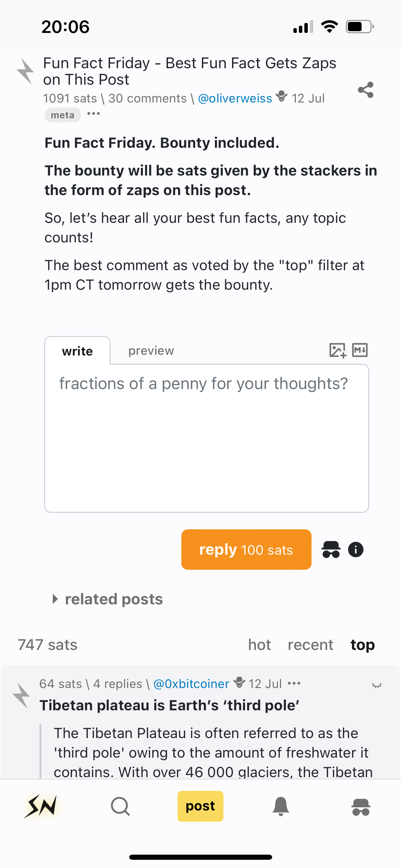Share the Fun Fact Friday post
Image resolution: width=401 pixels, height=868 pixels.
365,90
